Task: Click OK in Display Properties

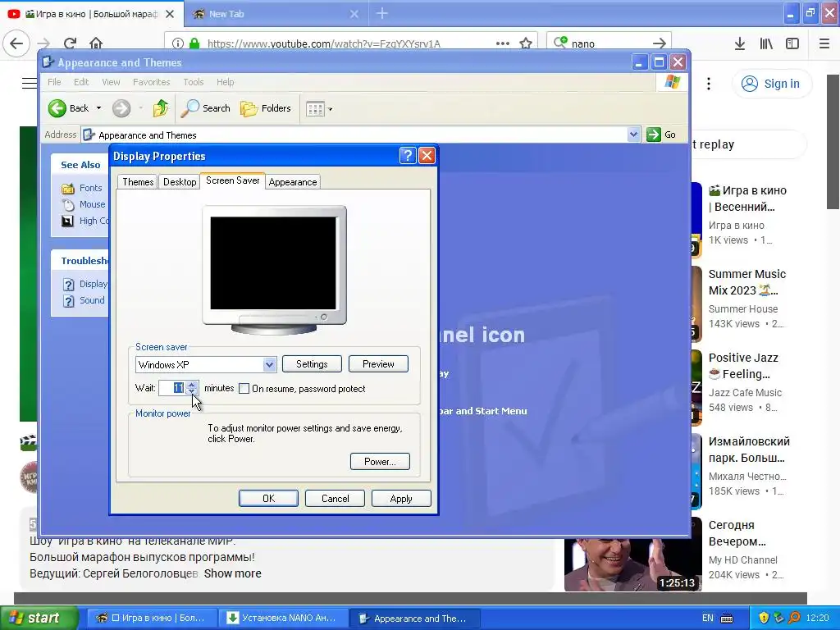Action: coord(268,499)
